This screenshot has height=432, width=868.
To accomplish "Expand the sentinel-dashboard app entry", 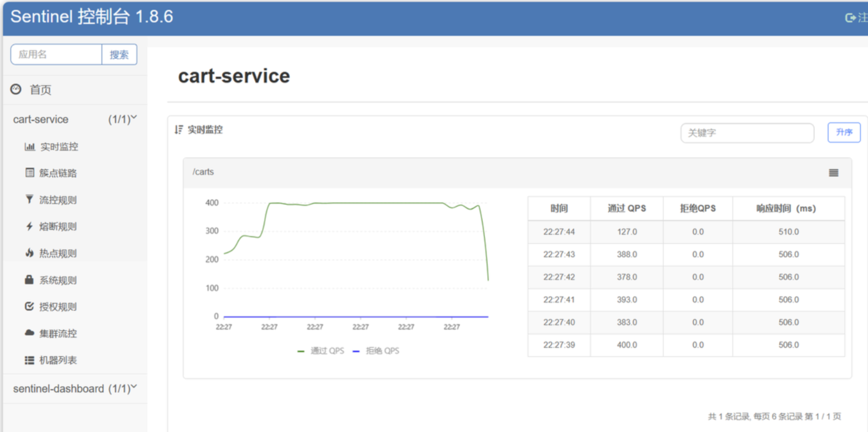I will point(74,388).
